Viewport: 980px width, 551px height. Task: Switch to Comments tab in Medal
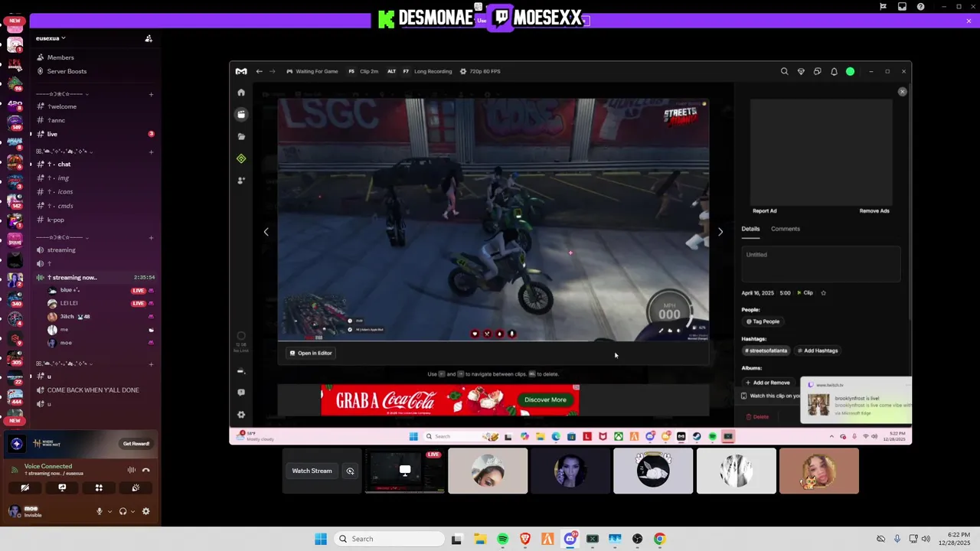point(786,229)
